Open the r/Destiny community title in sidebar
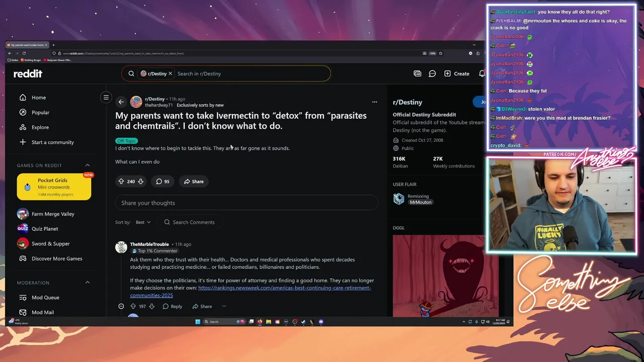 tap(408, 102)
